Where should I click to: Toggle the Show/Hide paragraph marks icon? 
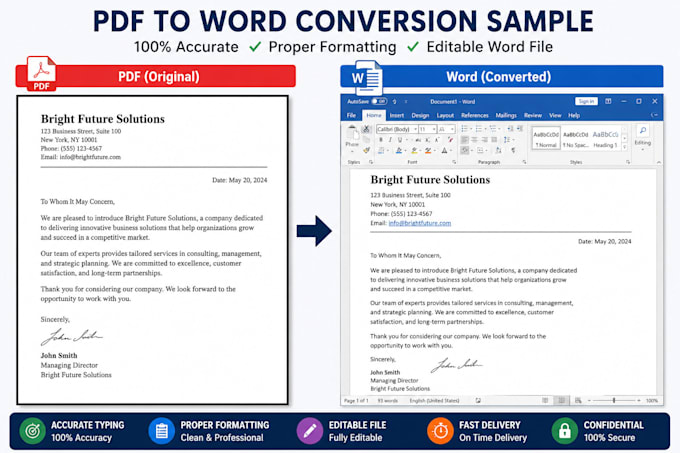[x=513, y=150]
